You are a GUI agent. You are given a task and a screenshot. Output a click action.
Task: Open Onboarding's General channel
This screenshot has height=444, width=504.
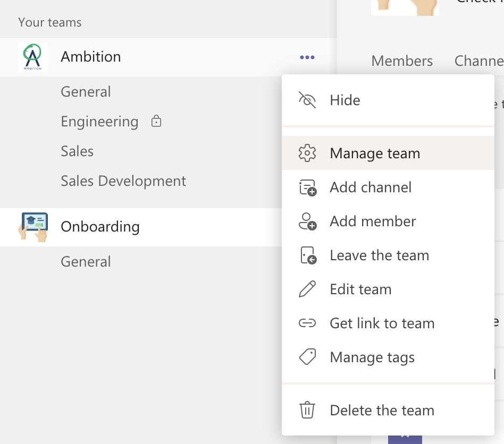[x=86, y=262]
